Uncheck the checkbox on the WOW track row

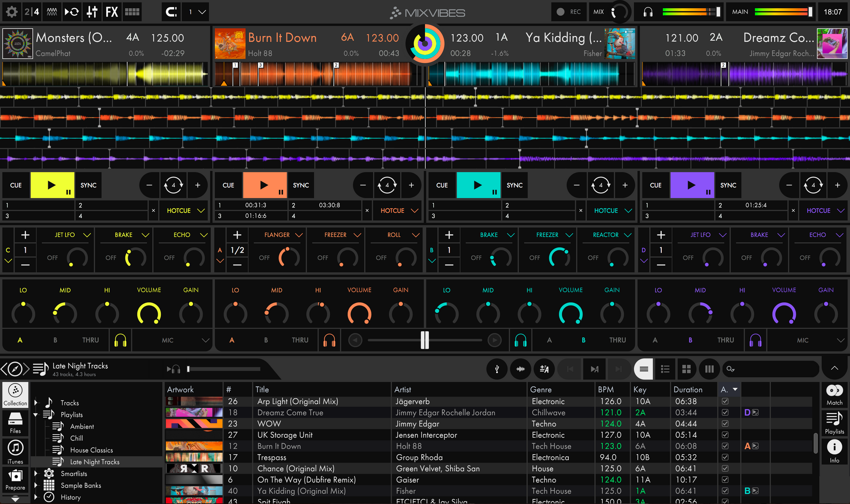click(725, 423)
